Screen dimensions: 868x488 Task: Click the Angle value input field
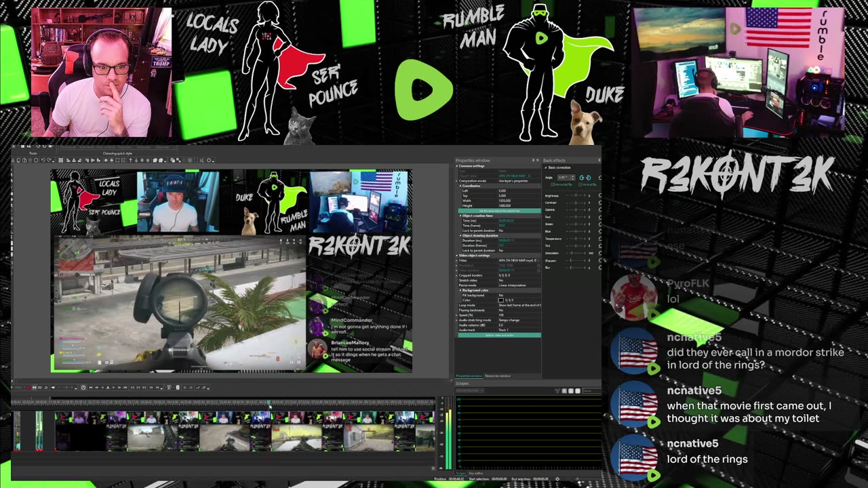tap(565, 178)
